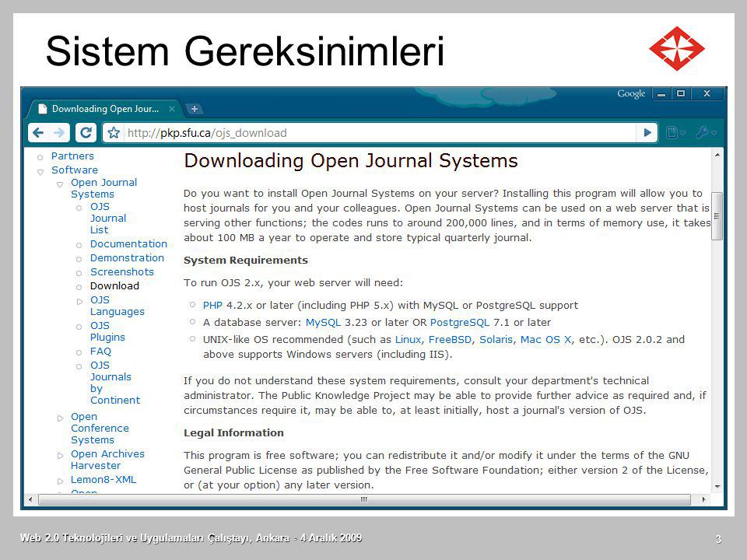Open the Open Conference Systems link
Viewport: 747px width, 560px height.
click(100, 428)
